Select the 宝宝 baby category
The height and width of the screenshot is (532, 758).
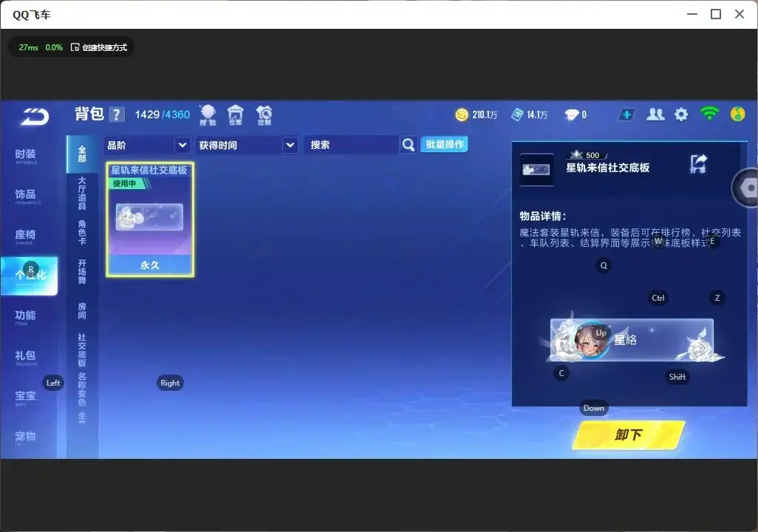click(26, 397)
